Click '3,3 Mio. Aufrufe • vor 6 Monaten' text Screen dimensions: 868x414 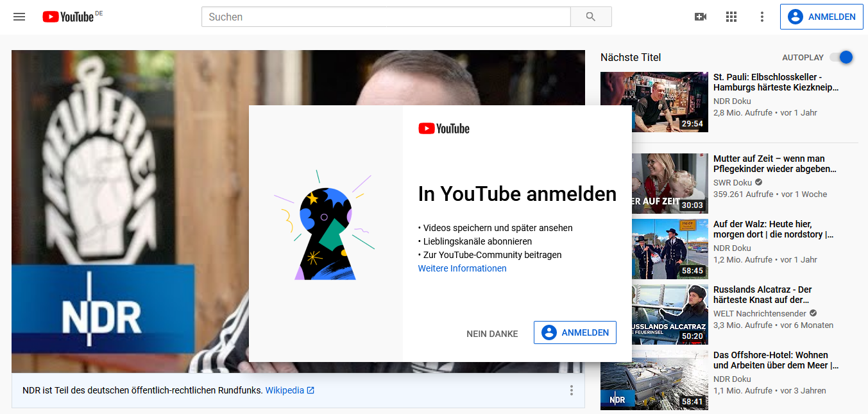click(773, 325)
